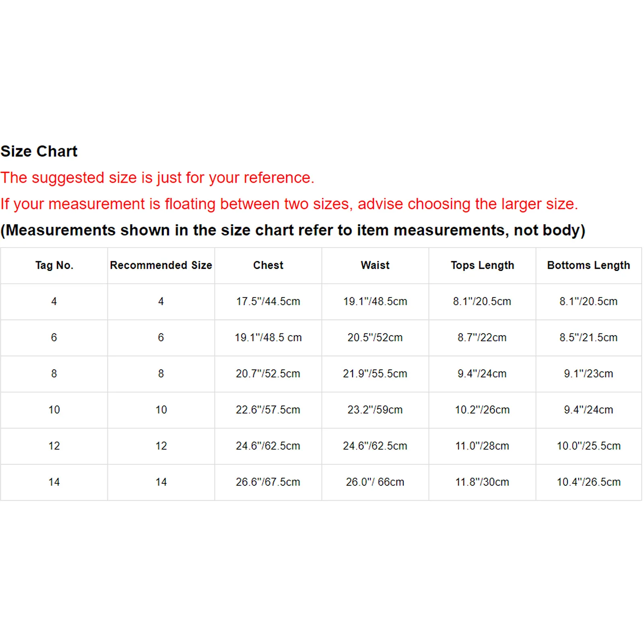
Task: Click waist value 26.0"/ 66cm cell
Action: tap(375, 482)
